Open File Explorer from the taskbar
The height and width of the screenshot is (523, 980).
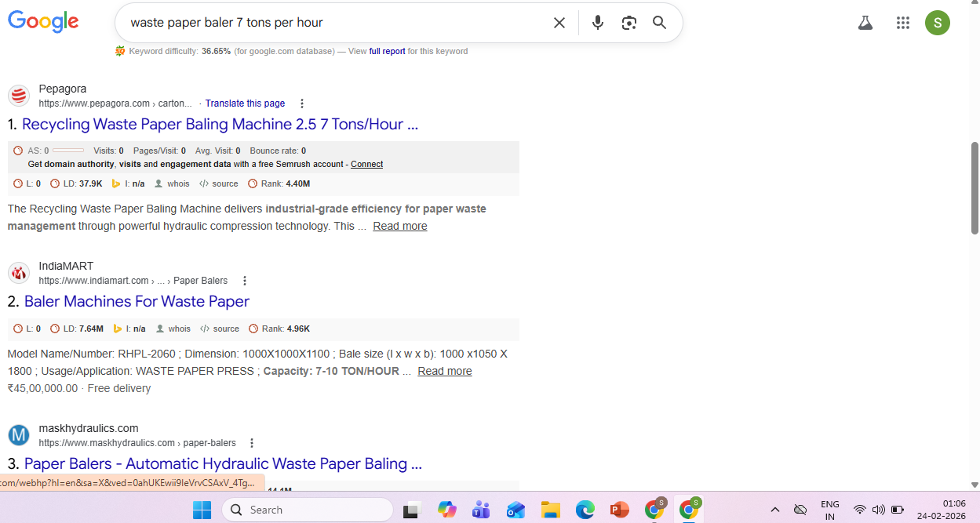coord(550,510)
